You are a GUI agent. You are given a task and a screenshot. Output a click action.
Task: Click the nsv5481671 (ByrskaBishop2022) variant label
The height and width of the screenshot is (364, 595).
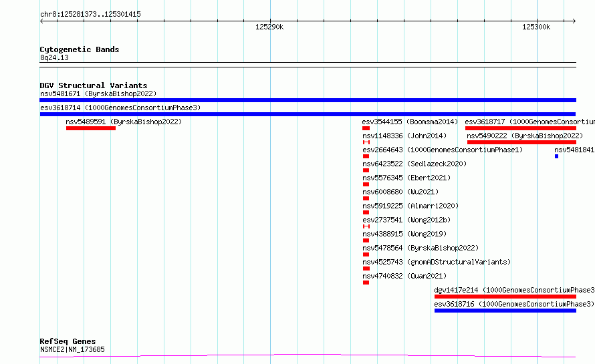(98, 94)
